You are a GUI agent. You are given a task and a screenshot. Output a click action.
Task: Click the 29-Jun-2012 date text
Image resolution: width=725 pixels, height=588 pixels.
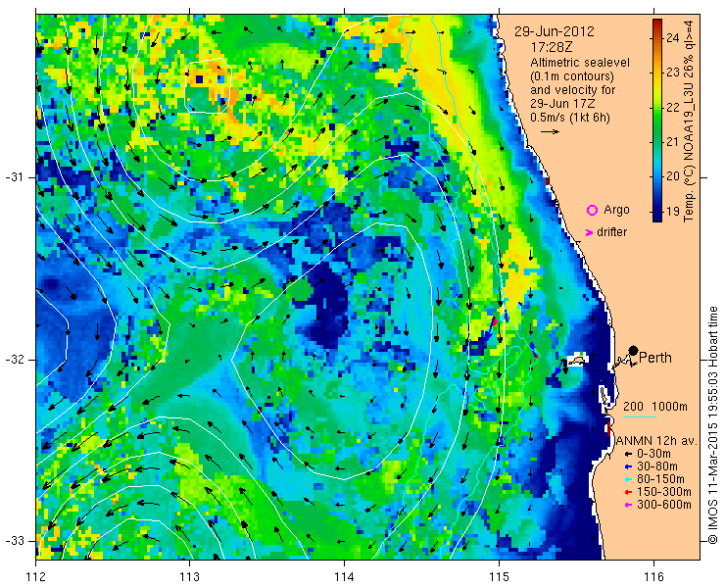click(555, 31)
